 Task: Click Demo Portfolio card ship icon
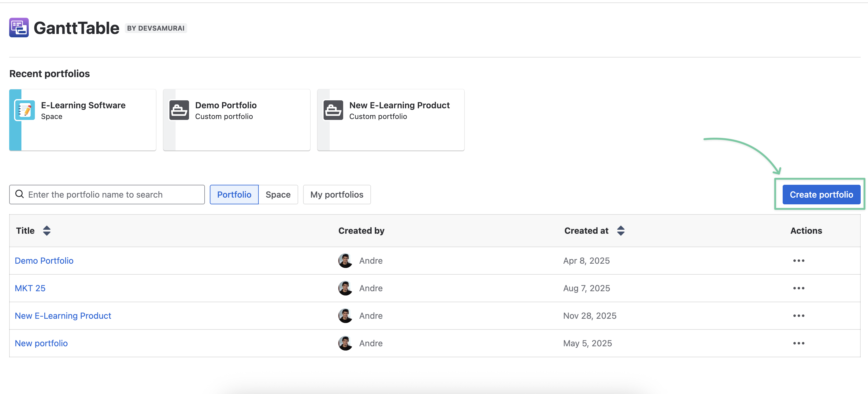[x=179, y=110]
